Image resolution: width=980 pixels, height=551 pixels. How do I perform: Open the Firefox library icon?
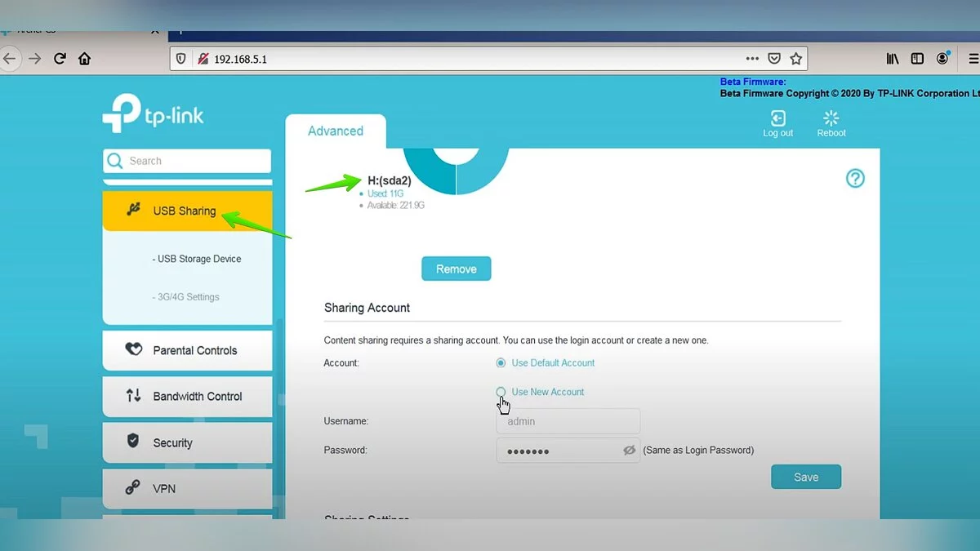point(893,59)
